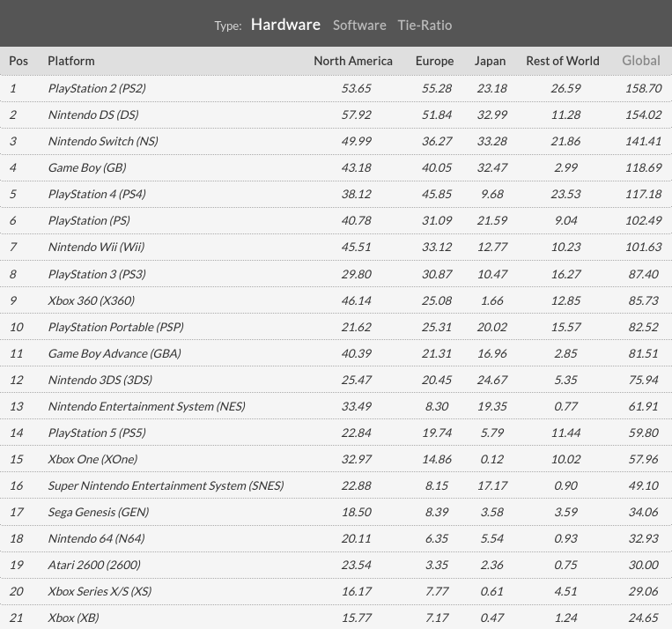Click Nintendo DS global value 154.02

pos(643,115)
